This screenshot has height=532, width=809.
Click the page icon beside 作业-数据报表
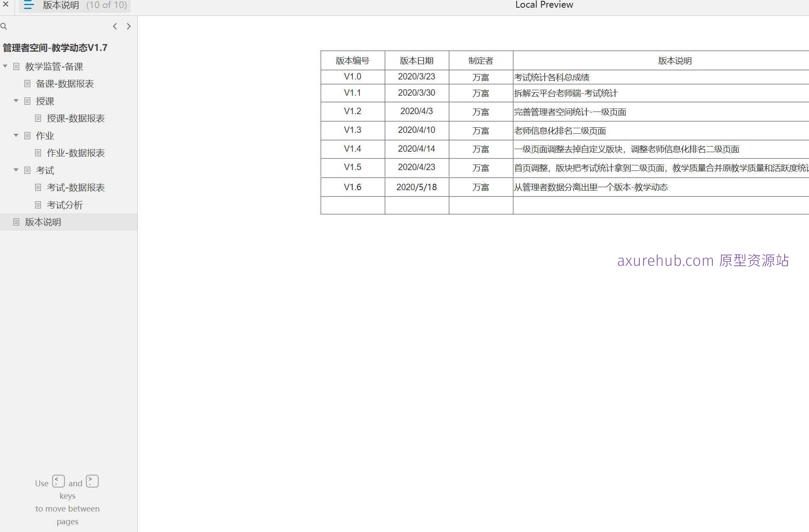tap(38, 153)
